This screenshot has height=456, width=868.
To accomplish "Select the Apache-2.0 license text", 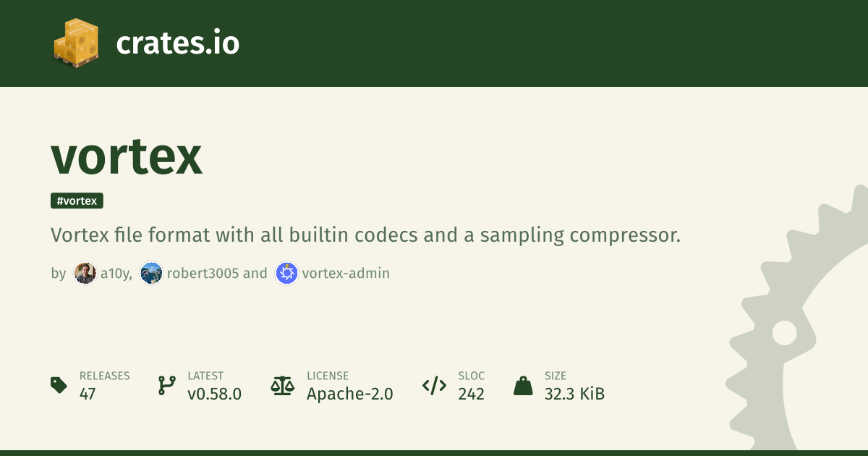I will pos(349,394).
